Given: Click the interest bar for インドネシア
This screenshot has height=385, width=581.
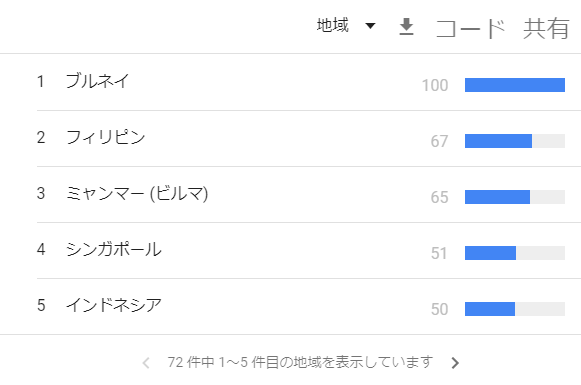Looking at the screenshot, I should [515, 309].
